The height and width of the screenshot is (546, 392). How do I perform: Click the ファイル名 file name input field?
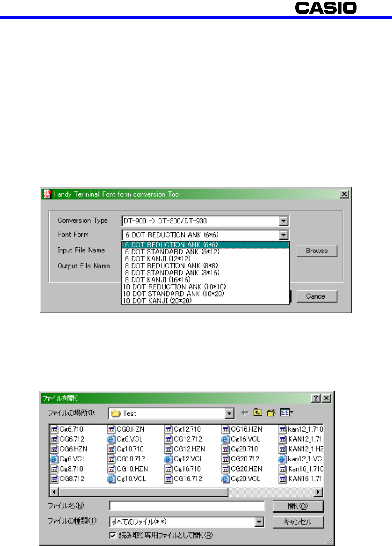coord(187,506)
